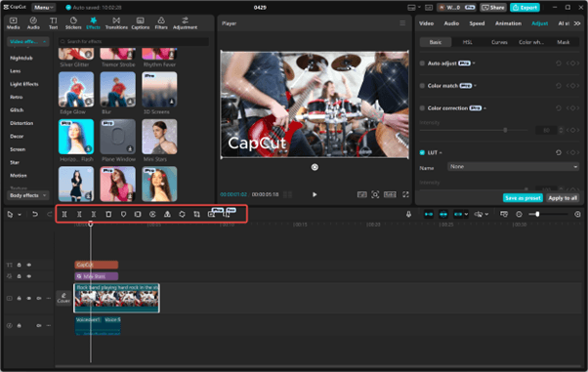
Task: Click the Delete right split tool
Action: coord(94,214)
